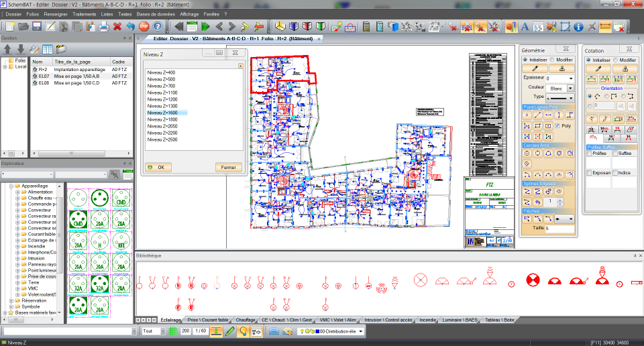644x346 pixels.
Task: Enable the Exposant checkbox
Action: tap(590, 173)
